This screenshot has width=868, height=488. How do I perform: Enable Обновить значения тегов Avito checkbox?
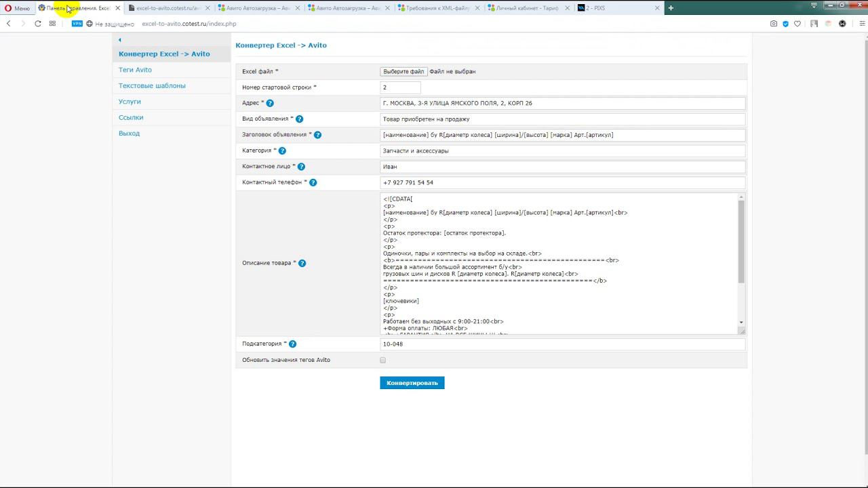383,360
